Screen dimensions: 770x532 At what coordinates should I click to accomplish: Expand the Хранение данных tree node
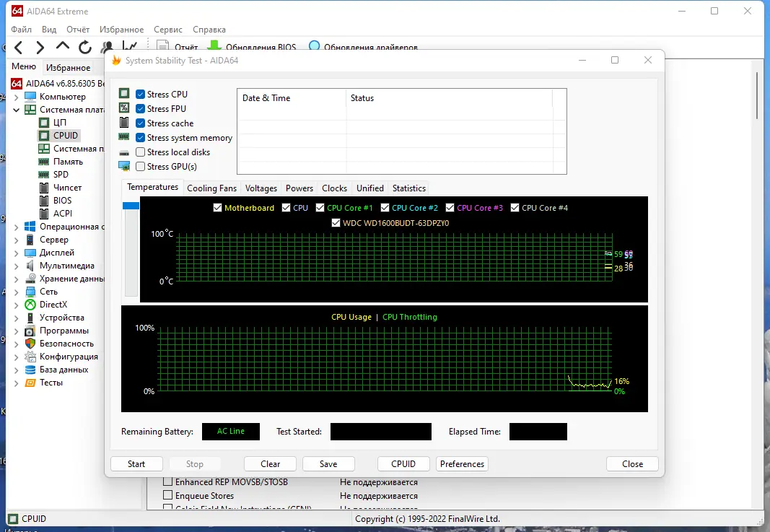(x=16, y=279)
